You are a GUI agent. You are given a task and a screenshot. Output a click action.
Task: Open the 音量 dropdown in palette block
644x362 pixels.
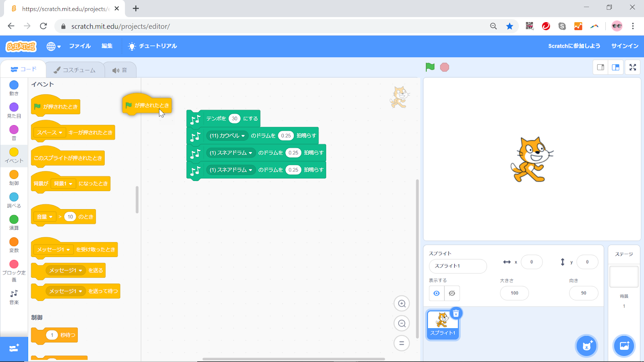click(x=45, y=217)
